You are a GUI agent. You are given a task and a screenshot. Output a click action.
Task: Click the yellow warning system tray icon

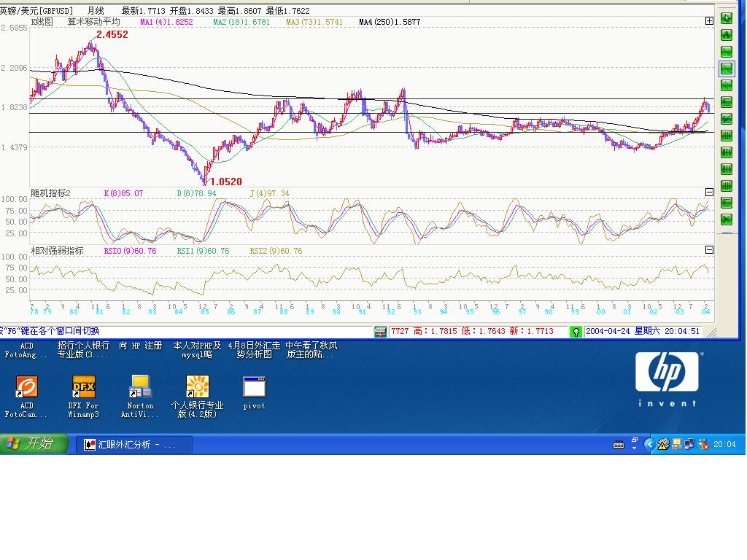[x=663, y=444]
